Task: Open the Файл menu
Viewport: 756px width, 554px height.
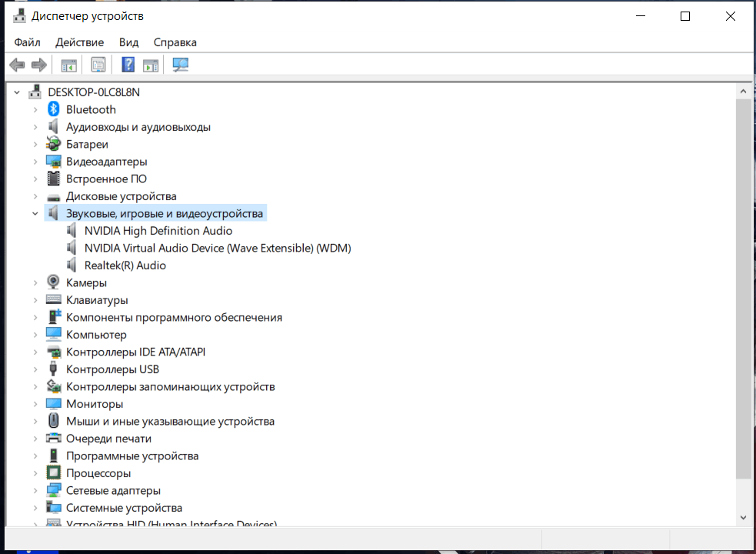Action: [27, 42]
